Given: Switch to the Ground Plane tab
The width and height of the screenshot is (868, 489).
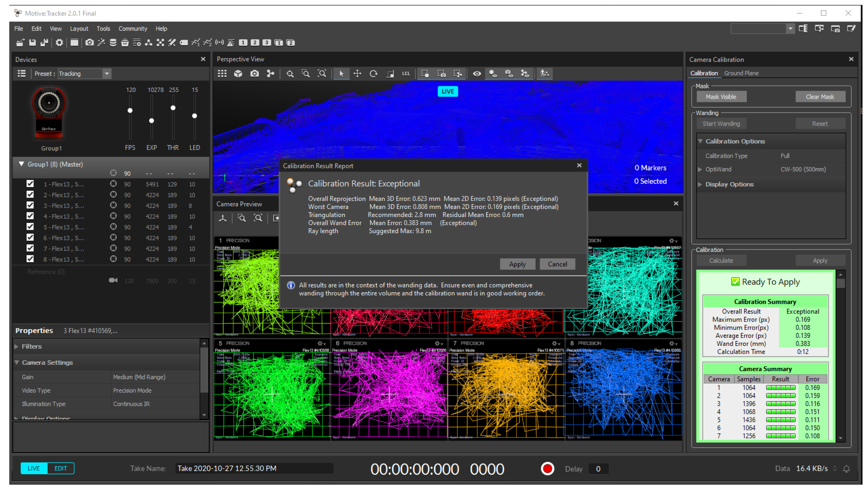Looking at the screenshot, I should click(x=741, y=73).
